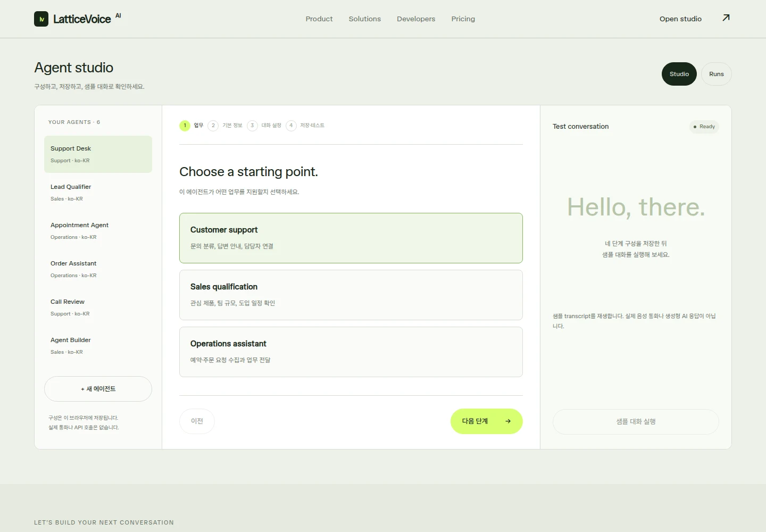
Task: Click the 'Hello, there.' placeholder text
Action: 636,207
